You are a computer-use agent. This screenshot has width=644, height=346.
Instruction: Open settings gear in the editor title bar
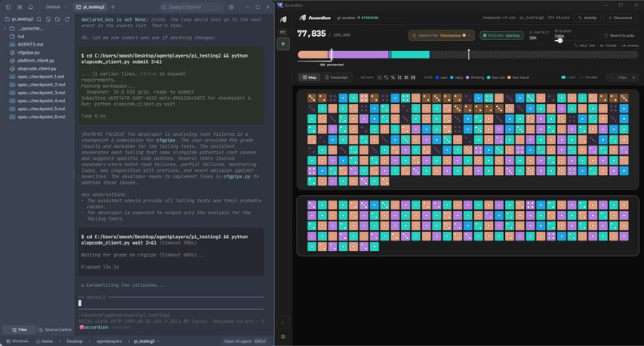tap(231, 7)
